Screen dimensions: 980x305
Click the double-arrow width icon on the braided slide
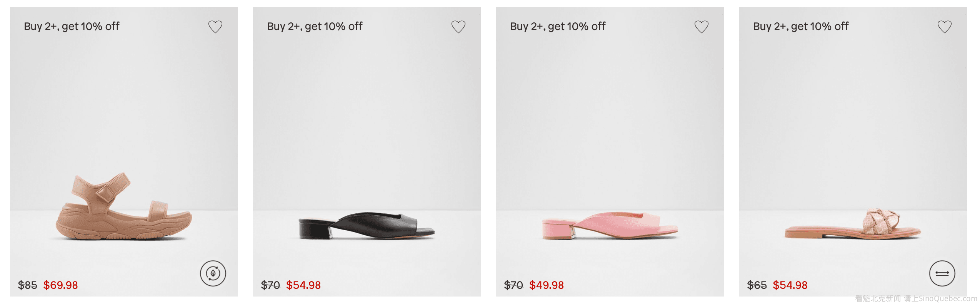click(x=942, y=273)
